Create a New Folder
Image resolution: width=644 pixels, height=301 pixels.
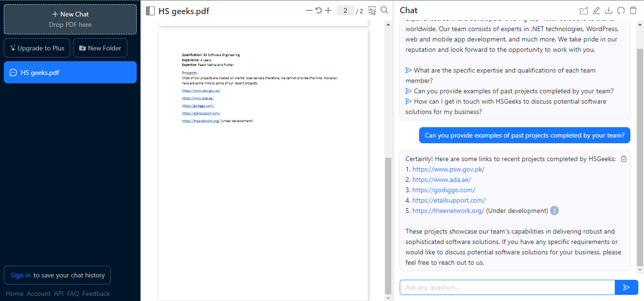(100, 48)
